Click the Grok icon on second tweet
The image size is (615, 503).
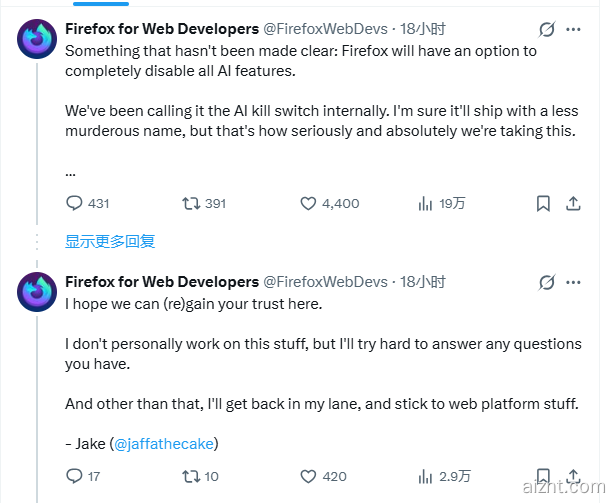coord(546,281)
